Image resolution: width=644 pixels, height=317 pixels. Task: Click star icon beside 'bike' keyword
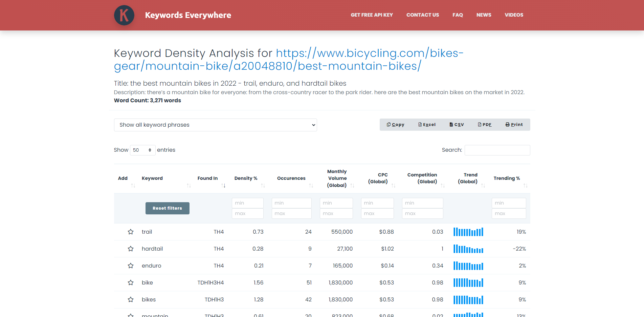(131, 283)
